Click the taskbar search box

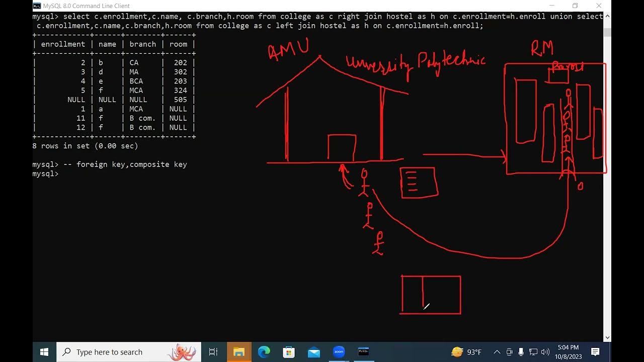[x=128, y=352]
